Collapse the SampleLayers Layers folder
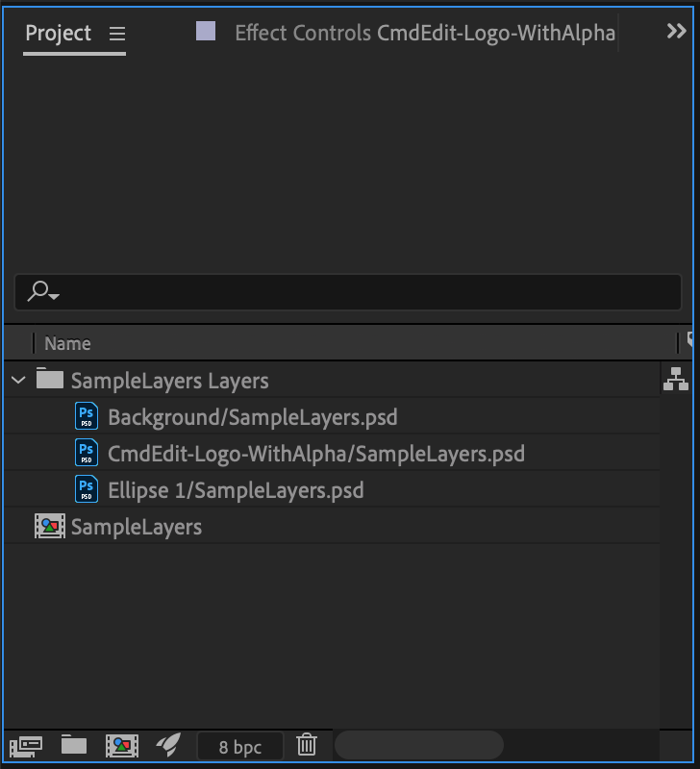 pyautogui.click(x=18, y=380)
